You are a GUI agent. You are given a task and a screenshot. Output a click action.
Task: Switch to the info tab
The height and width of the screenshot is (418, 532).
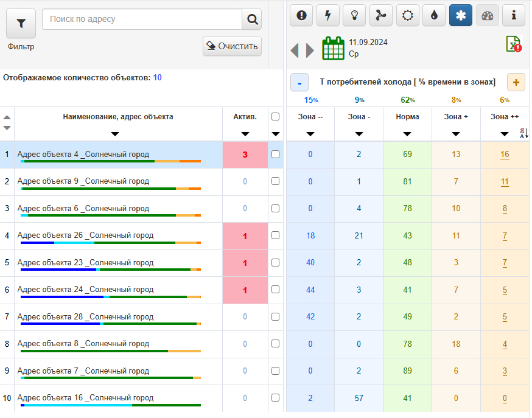pyautogui.click(x=514, y=16)
